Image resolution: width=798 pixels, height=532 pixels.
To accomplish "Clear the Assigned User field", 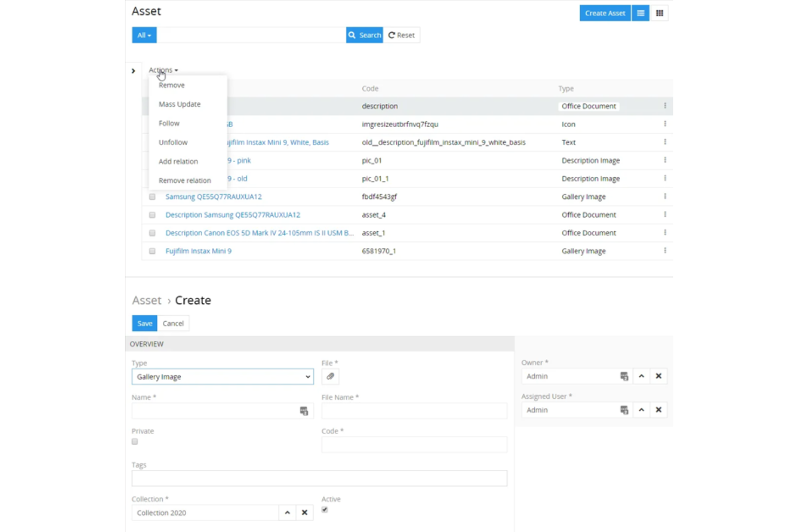I will (658, 410).
